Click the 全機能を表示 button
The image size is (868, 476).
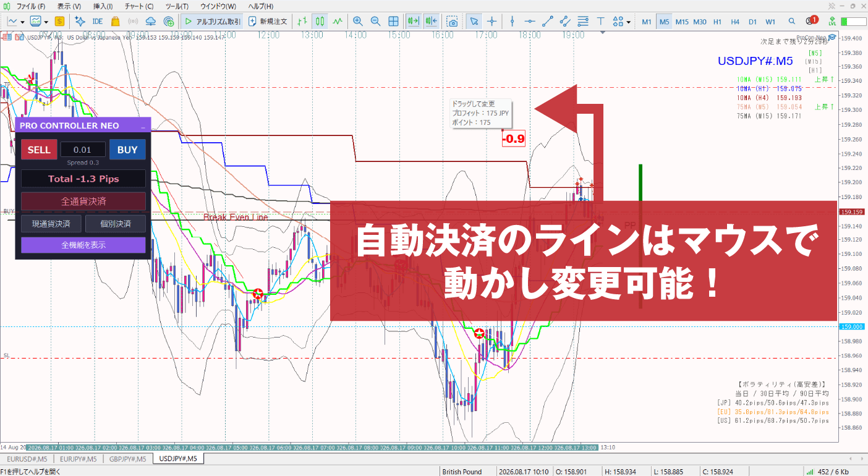[83, 245]
